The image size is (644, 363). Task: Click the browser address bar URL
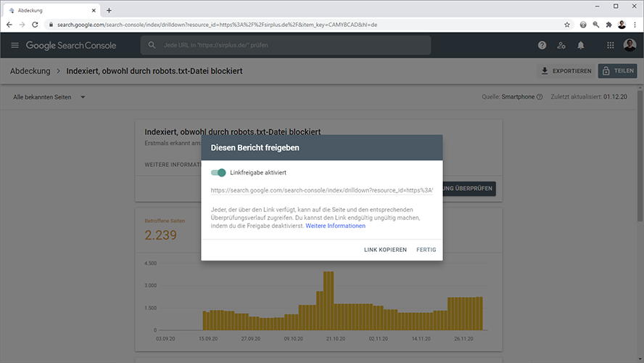tap(217, 25)
